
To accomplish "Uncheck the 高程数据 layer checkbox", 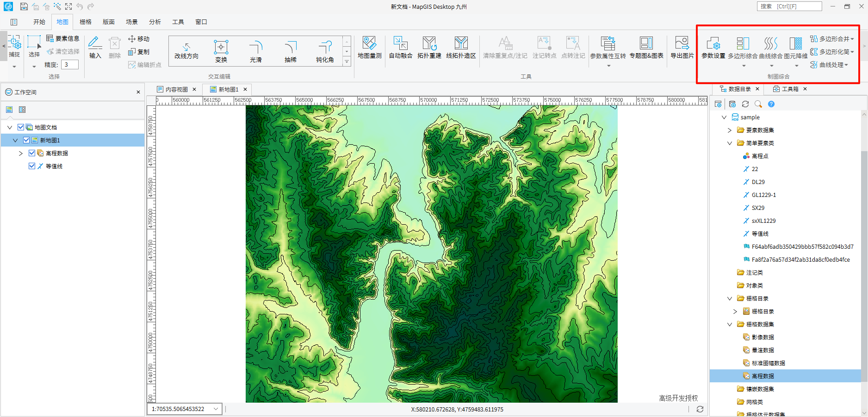I will tap(32, 153).
